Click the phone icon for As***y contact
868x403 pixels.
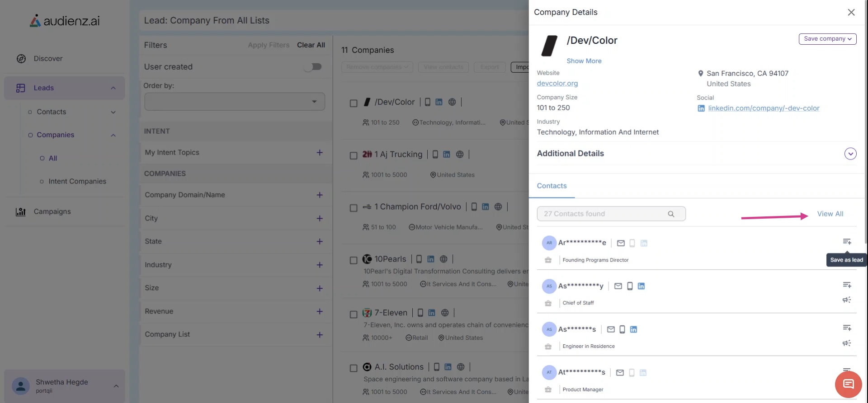click(630, 286)
